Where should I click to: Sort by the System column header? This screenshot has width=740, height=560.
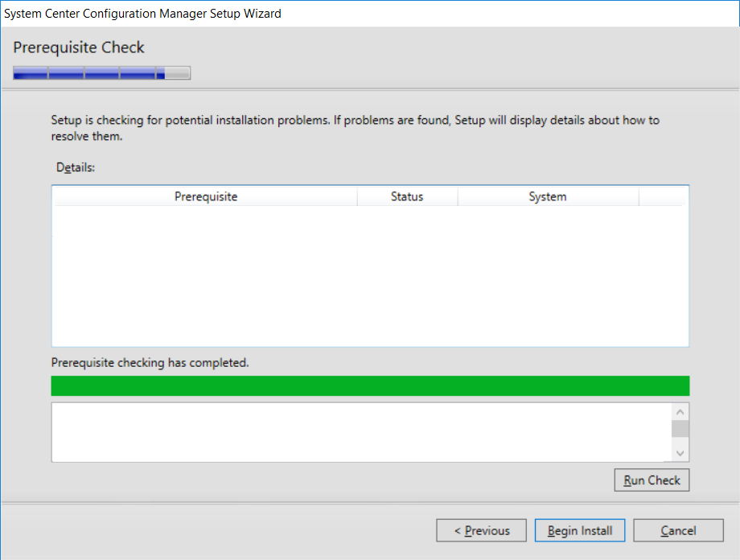(x=548, y=196)
